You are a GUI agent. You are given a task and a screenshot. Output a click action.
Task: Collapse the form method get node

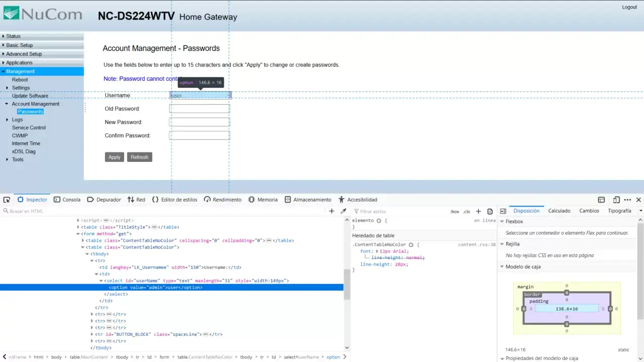(x=78, y=234)
